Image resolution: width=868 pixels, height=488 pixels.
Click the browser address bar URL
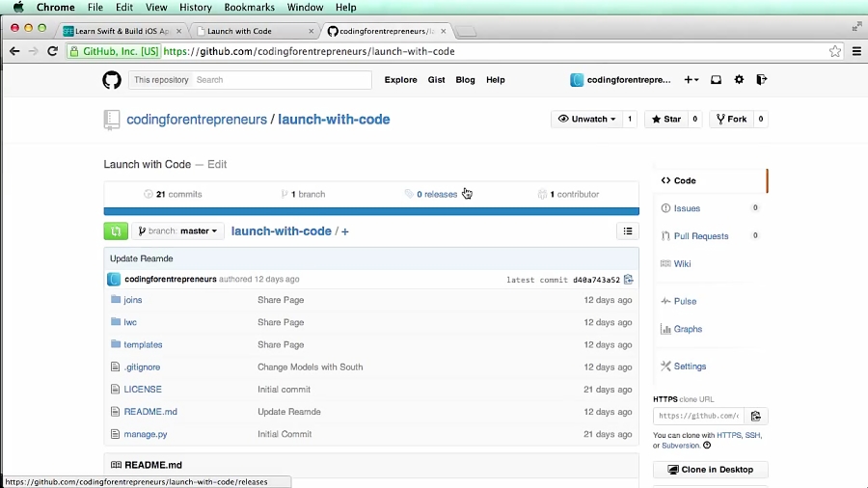click(x=309, y=51)
